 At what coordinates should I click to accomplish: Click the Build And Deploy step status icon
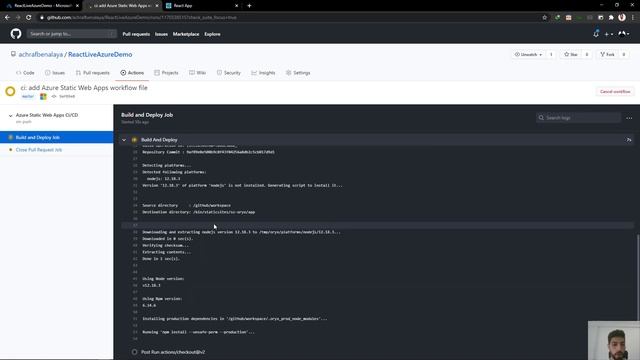134,140
